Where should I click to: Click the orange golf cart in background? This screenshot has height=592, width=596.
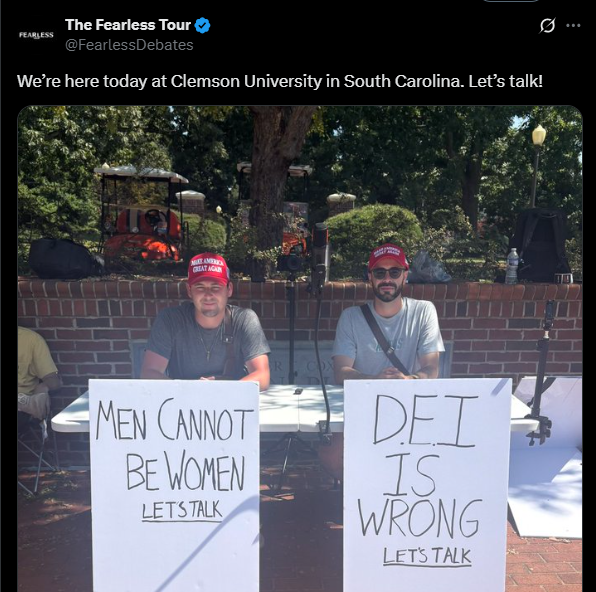(x=142, y=215)
